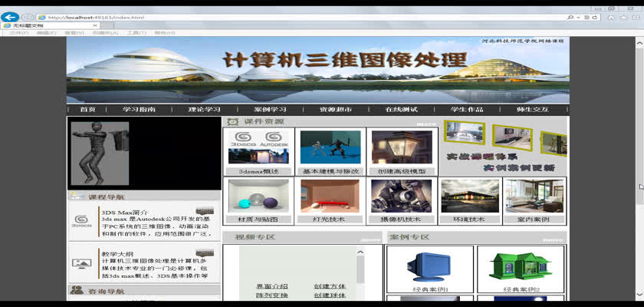
Task: Click the monitor picture icon beside 教学大纲
Action: [82, 263]
